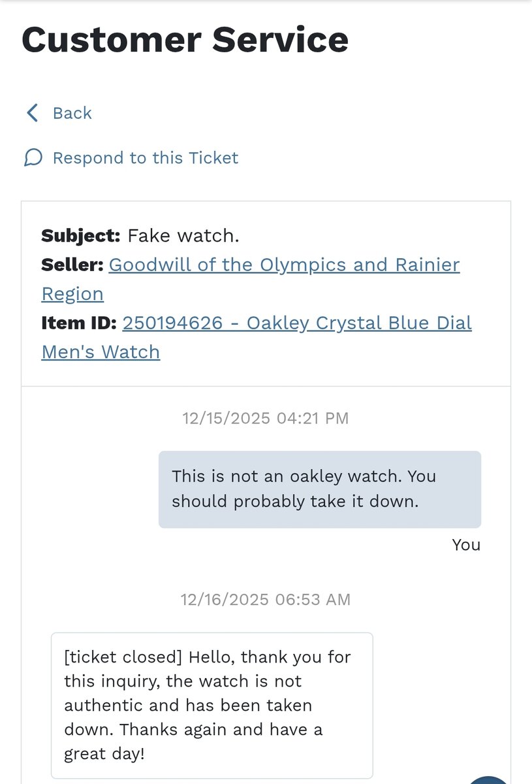Open Respond to this Ticket link

click(x=145, y=158)
